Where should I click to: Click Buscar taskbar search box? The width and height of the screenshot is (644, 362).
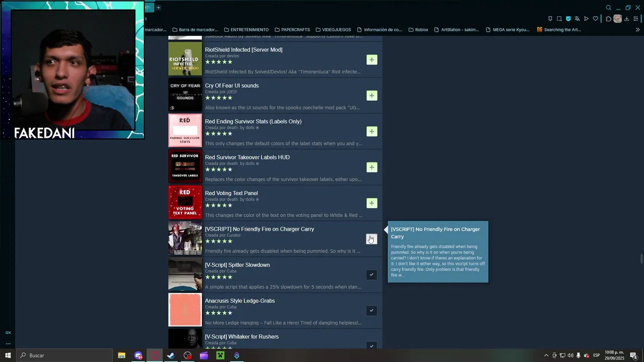(64, 355)
